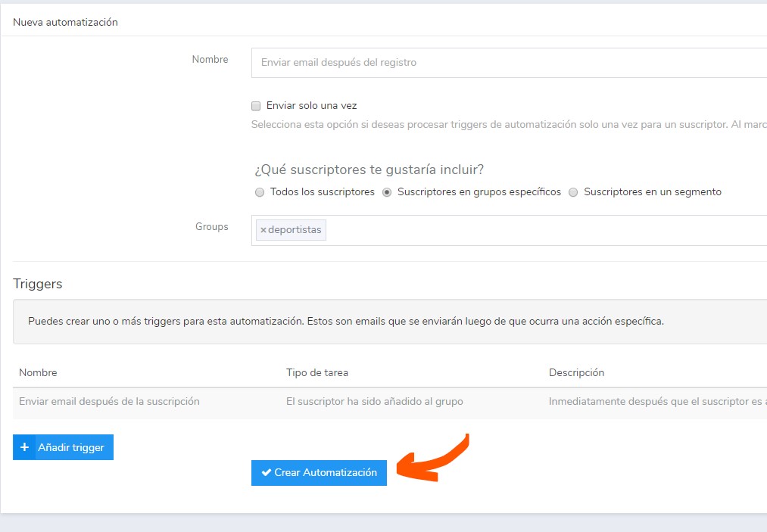Click the cell El suscriptor ha sido añadido al grupo
Screen dimensions: 767x532
374,401
